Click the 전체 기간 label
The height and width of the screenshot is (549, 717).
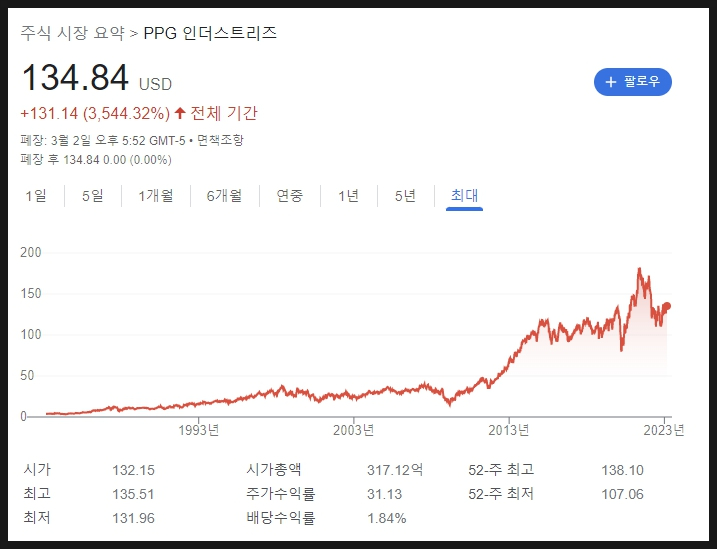pos(224,113)
